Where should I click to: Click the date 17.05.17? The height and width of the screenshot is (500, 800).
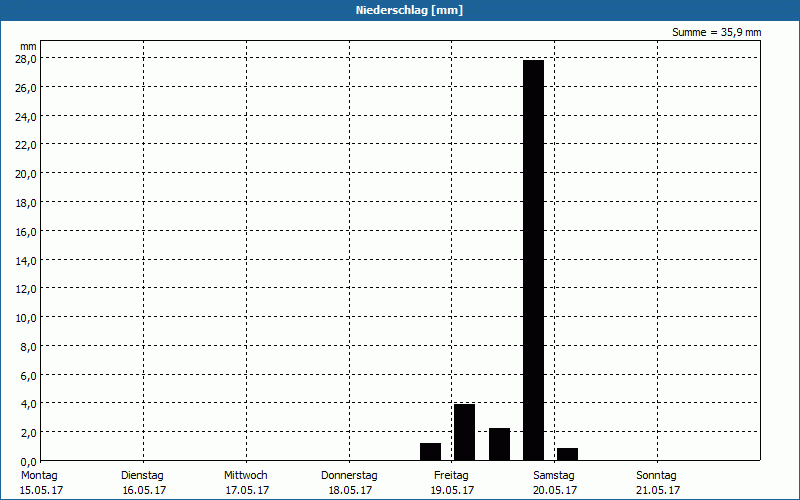coord(247,490)
